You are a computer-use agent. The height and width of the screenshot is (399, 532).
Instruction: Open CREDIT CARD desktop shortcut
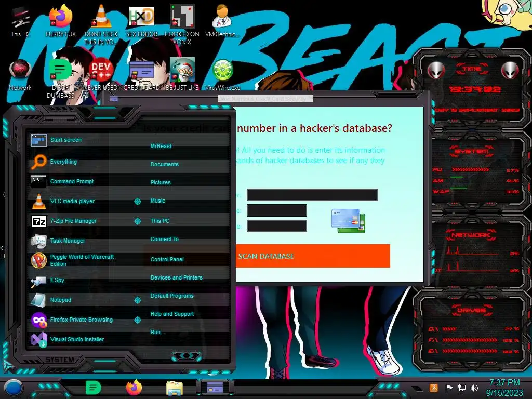click(x=142, y=75)
